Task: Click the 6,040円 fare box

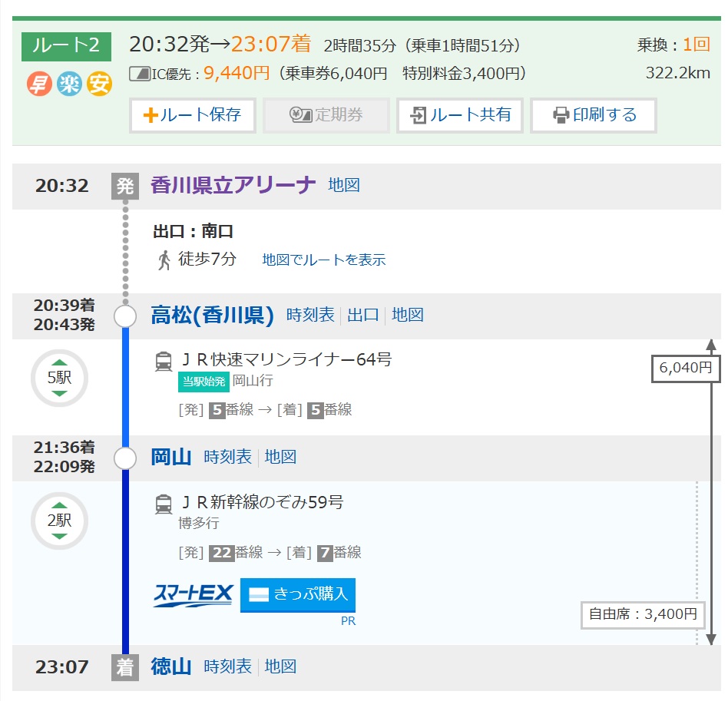Action: 686,368
